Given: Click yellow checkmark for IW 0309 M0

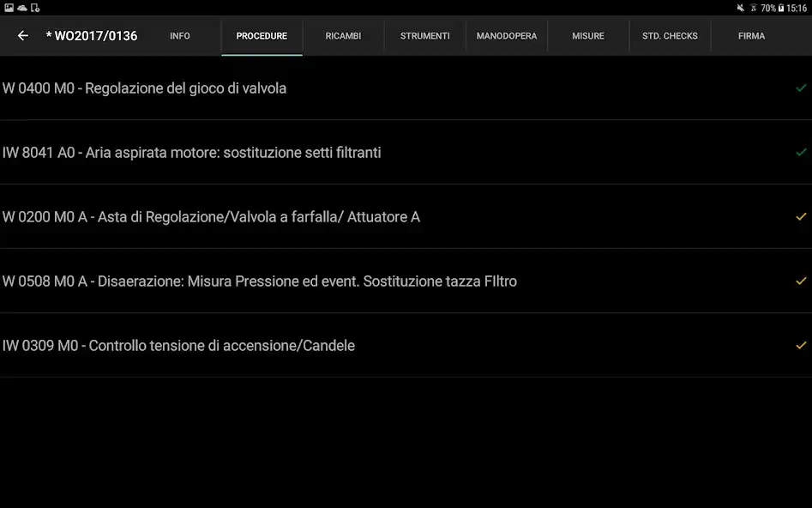Looking at the screenshot, I should pyautogui.click(x=801, y=346).
